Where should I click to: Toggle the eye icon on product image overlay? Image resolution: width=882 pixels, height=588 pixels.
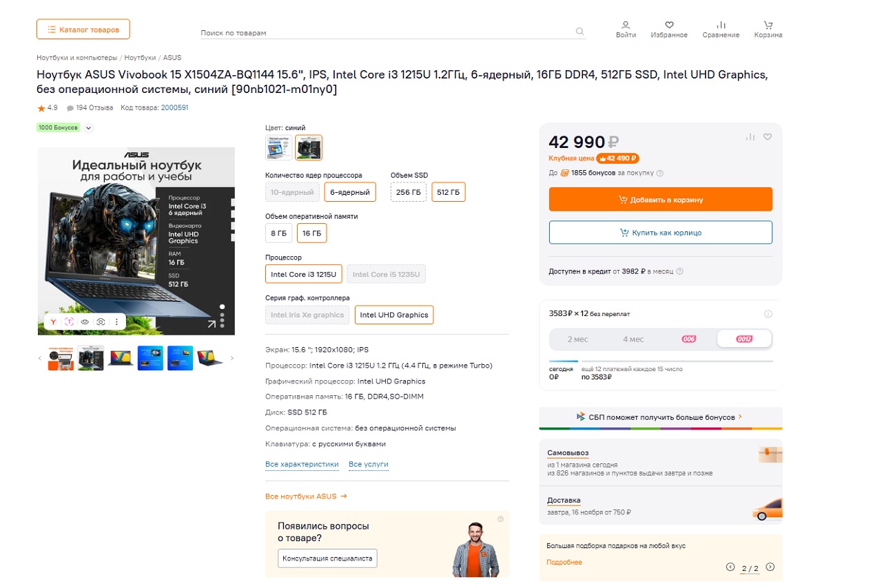84,322
